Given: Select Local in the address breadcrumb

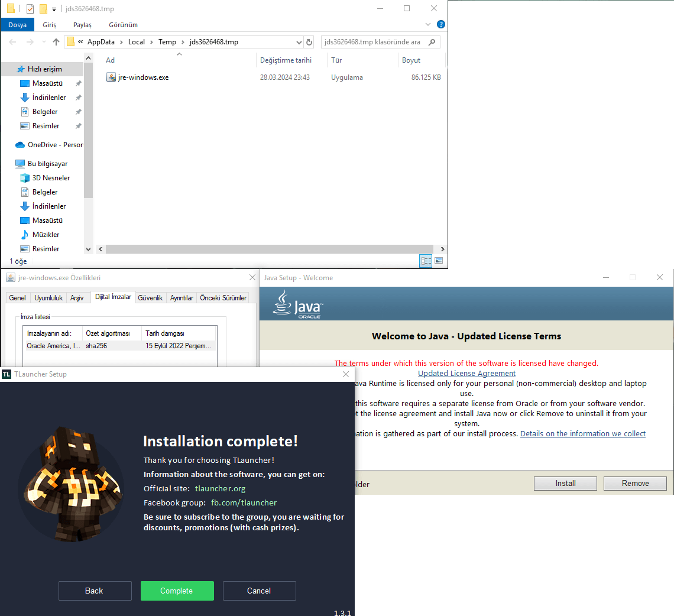Looking at the screenshot, I should (x=136, y=42).
